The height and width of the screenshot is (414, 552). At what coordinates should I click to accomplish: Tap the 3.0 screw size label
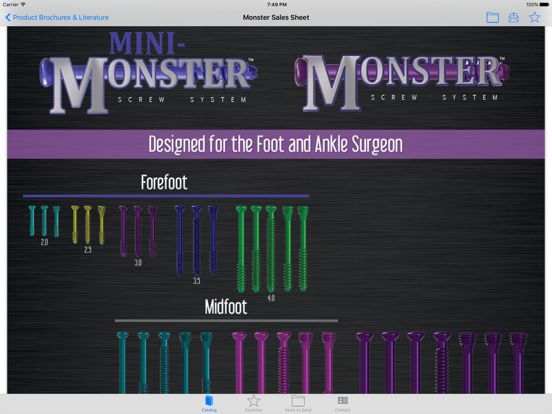click(138, 263)
